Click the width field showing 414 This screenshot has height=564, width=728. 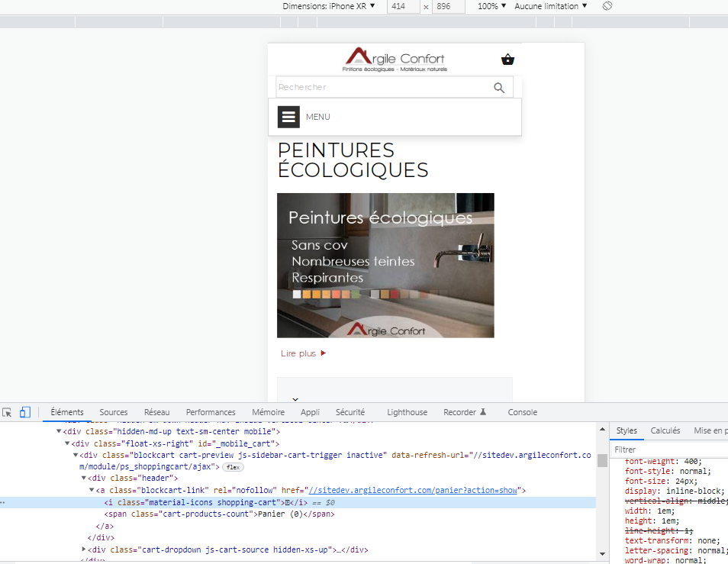pos(403,7)
